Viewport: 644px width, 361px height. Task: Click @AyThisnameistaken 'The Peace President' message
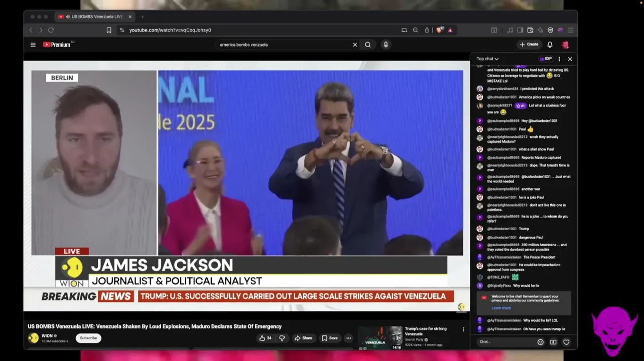pos(523,257)
